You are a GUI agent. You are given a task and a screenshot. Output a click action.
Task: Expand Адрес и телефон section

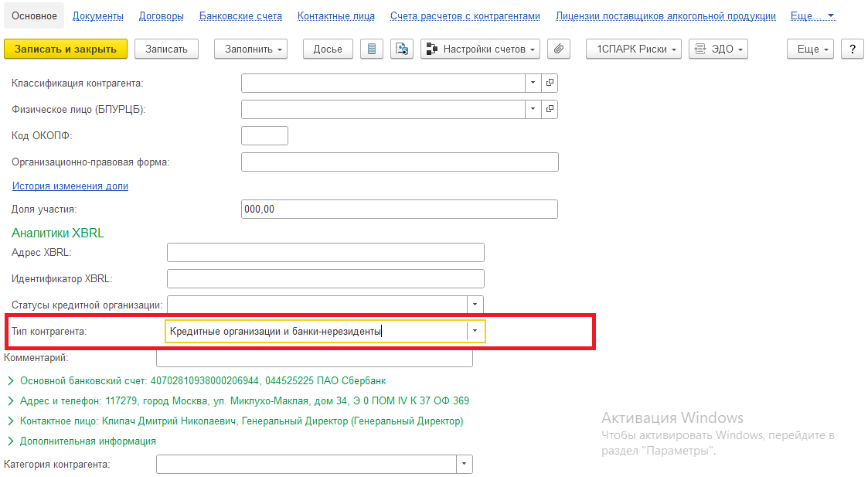click(x=11, y=400)
